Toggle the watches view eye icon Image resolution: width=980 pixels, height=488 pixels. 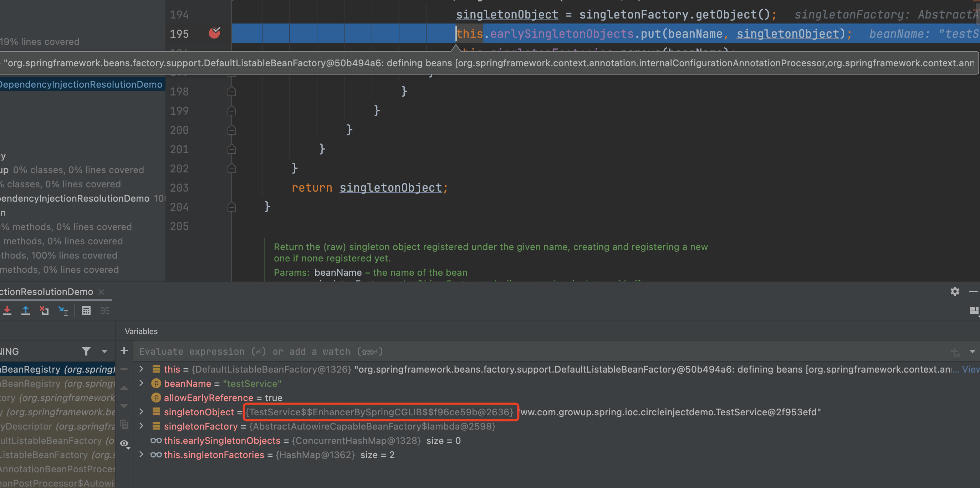point(124,443)
